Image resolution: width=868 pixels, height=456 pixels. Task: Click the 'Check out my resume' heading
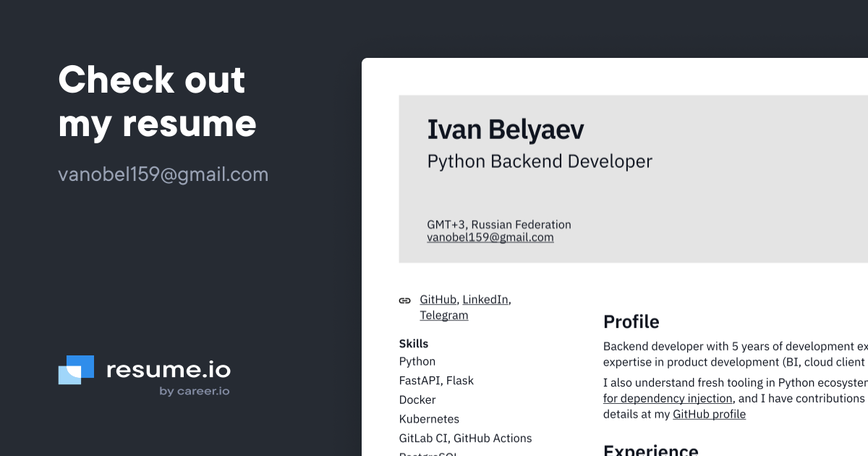tap(157, 101)
